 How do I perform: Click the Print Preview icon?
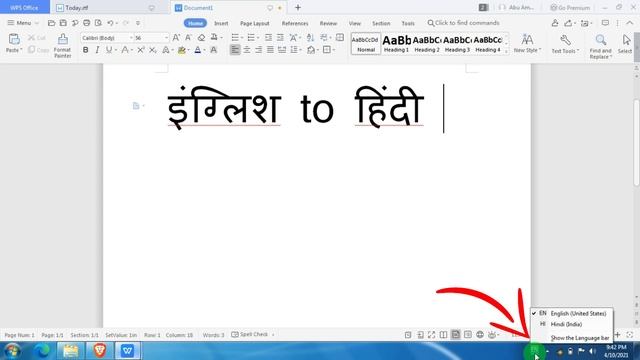(x=98, y=23)
